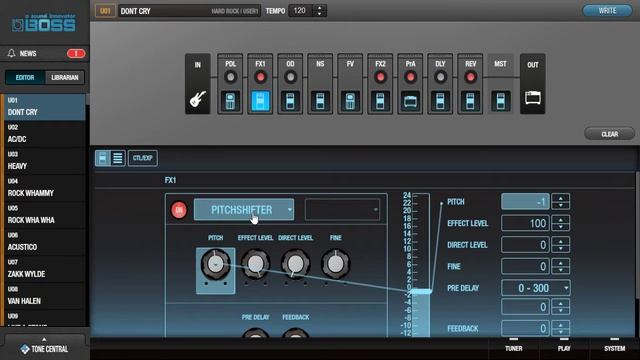Select the DLY delay block icon

coord(440,101)
